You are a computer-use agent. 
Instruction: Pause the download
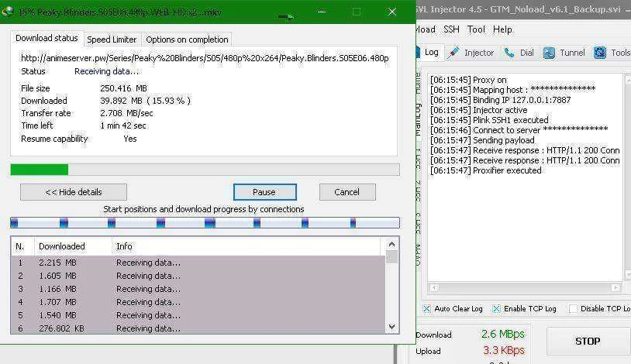pos(265,192)
